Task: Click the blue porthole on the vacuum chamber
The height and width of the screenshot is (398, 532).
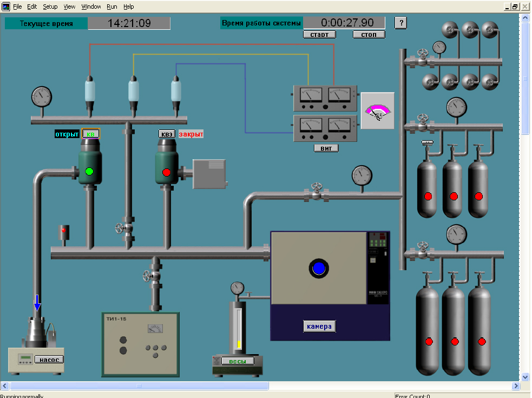Action: pos(318,266)
